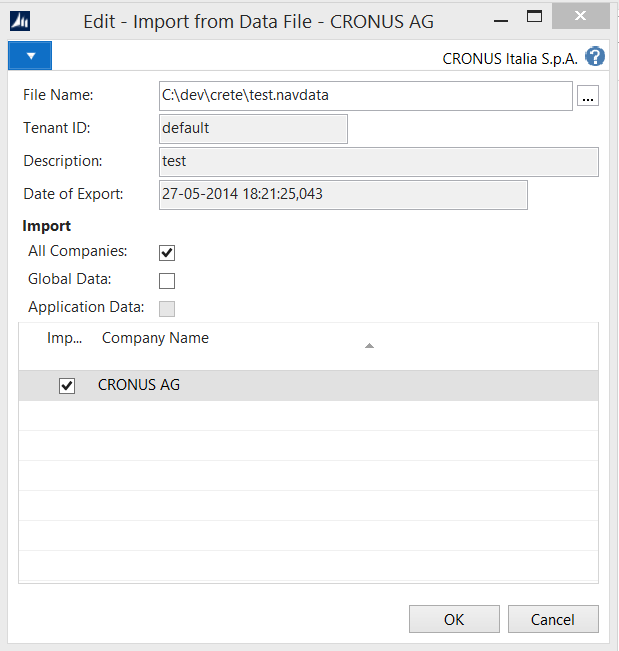619x651 pixels.
Task: Click the Date of Export field
Action: click(342, 195)
